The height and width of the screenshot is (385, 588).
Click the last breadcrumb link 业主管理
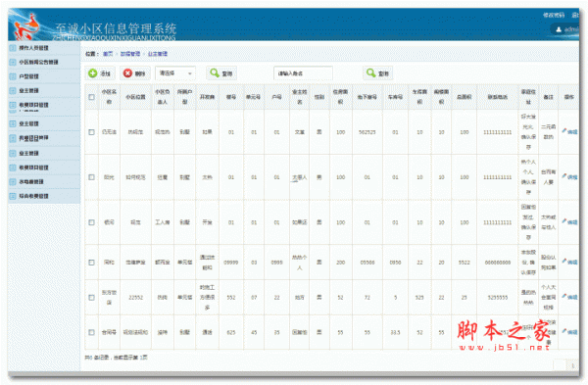[x=158, y=54]
